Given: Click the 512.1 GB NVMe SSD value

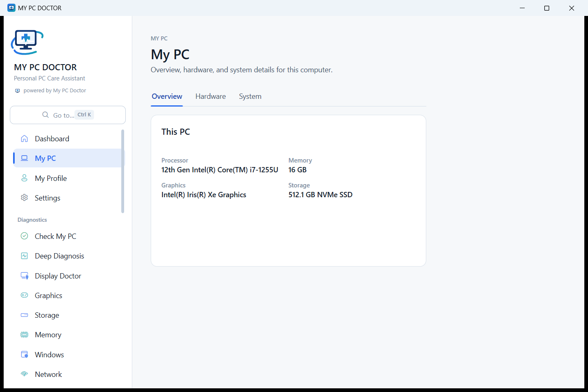Looking at the screenshot, I should [x=321, y=195].
